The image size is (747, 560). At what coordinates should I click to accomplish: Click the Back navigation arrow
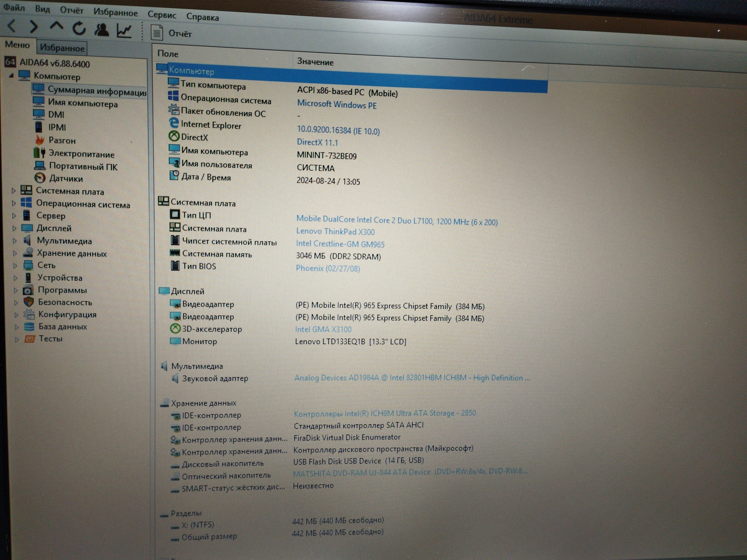click(x=12, y=26)
